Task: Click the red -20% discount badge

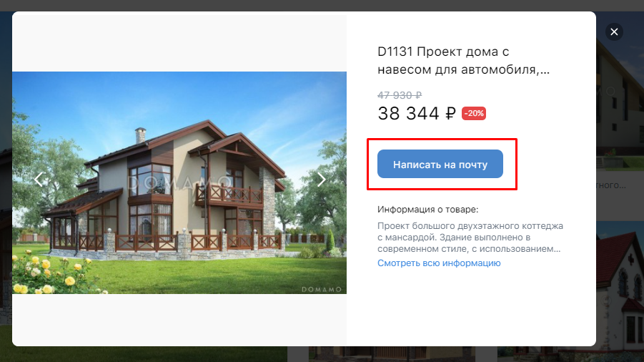Action: tap(474, 114)
